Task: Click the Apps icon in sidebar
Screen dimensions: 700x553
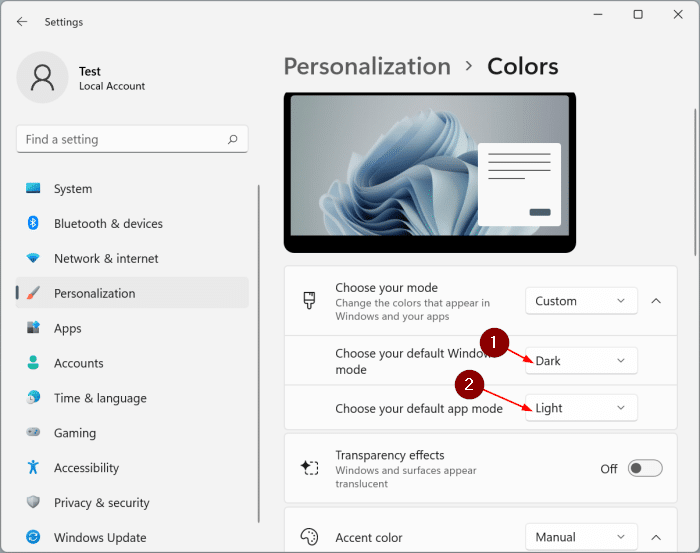Action: 33,328
